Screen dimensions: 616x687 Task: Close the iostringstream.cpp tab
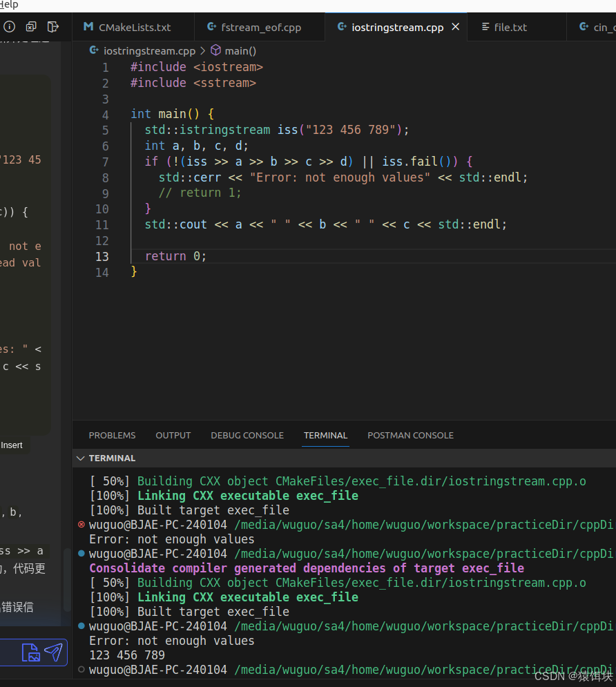tap(456, 27)
